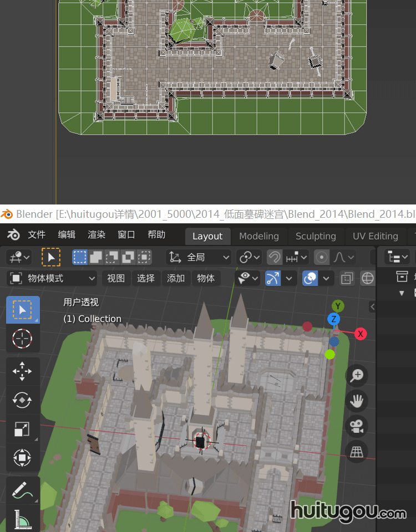Toggle the snapping magnet button

click(x=274, y=257)
